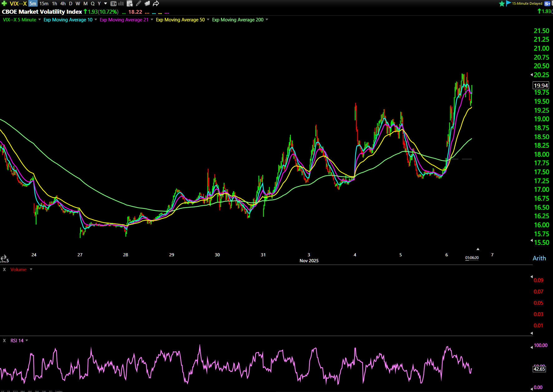Click the 19.94 current price marker
553x392 pixels.
(541, 85)
